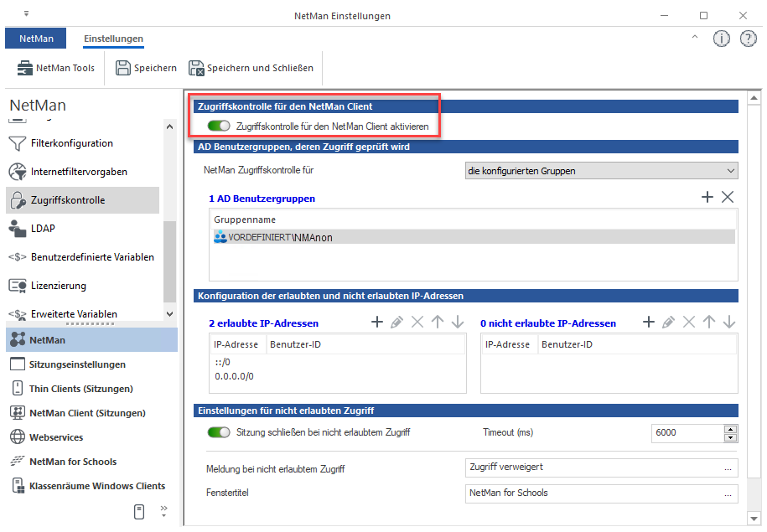The image size is (767, 532).
Task: Collapse the ribbon with the chevron arrow
Action: pyautogui.click(x=694, y=39)
